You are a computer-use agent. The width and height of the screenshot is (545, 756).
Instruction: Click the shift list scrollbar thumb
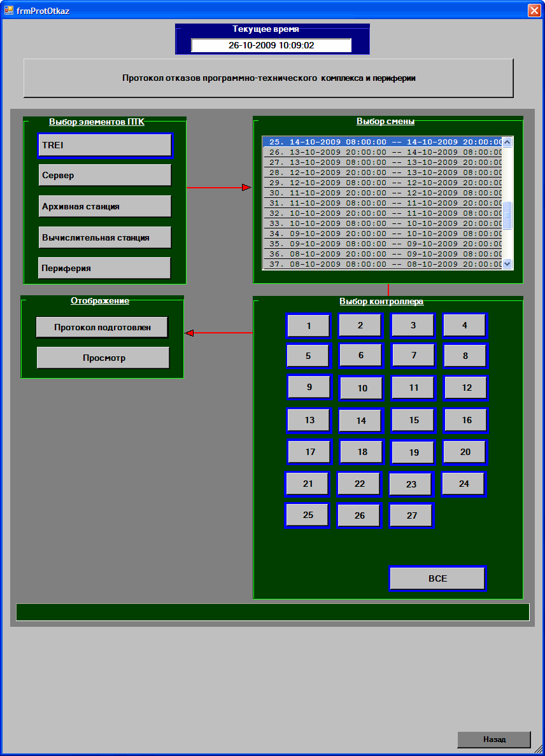tap(507, 216)
